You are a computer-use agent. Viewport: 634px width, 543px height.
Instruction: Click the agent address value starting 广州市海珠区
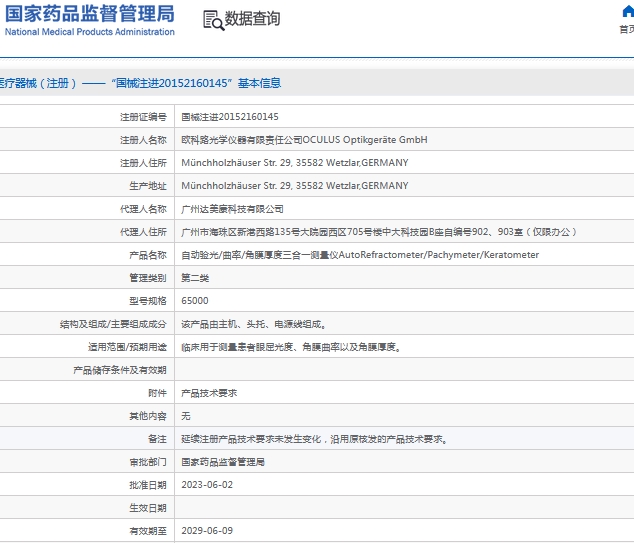click(379, 232)
